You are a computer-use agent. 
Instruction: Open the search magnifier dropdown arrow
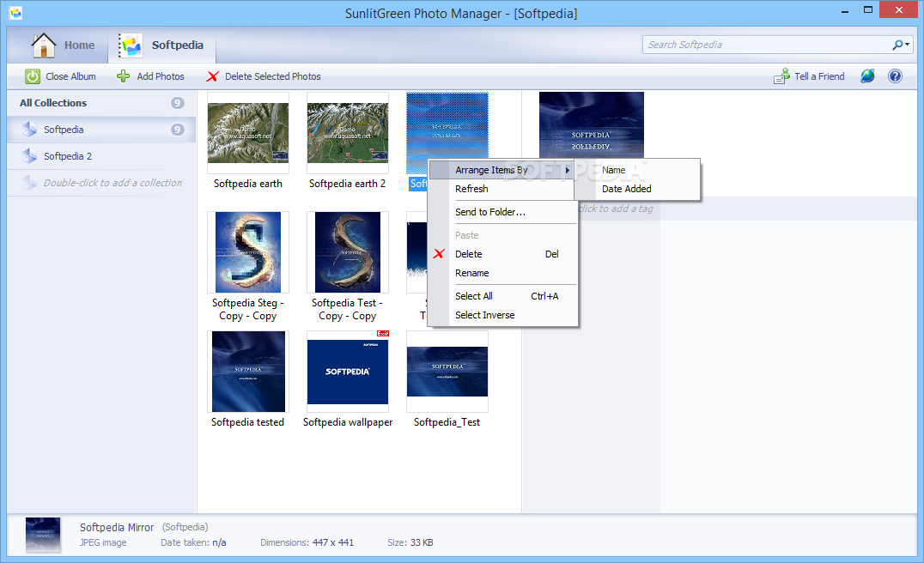[908, 45]
